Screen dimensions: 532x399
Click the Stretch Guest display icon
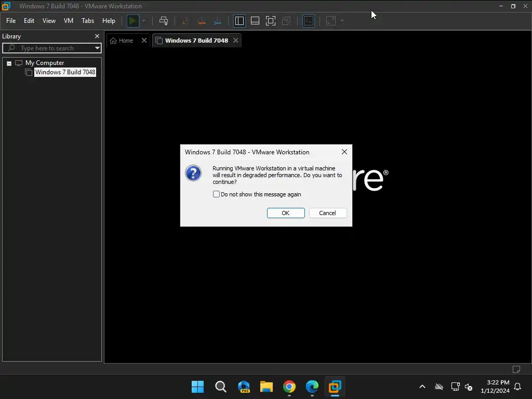pos(331,21)
